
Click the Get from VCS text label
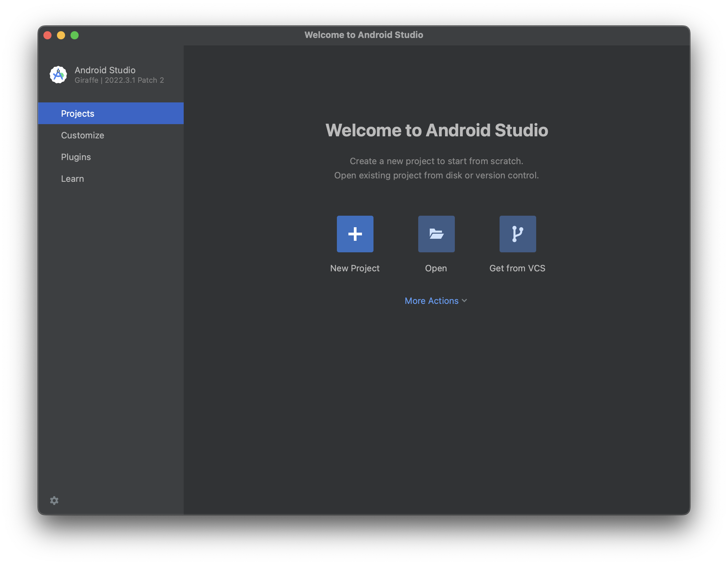[x=517, y=268]
